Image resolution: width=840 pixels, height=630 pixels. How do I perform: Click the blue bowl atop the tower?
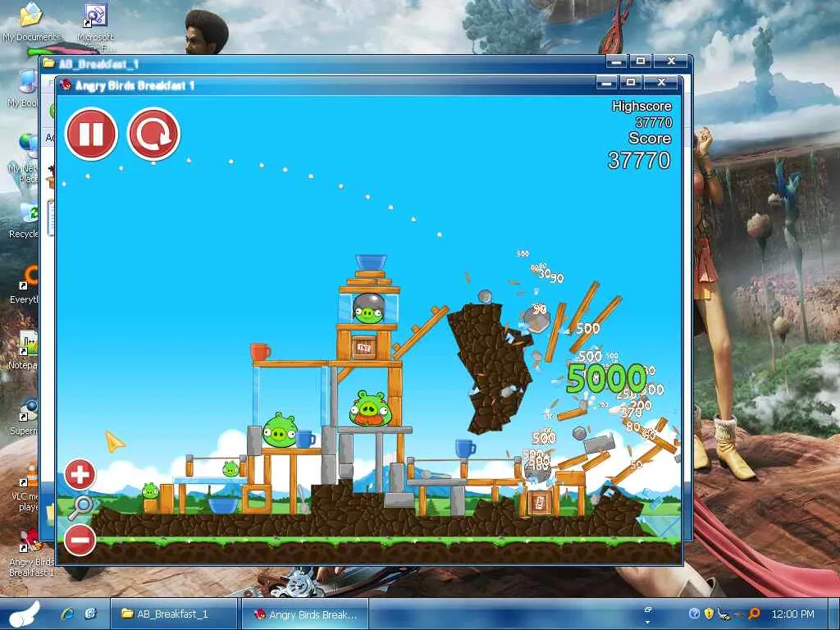tap(371, 262)
